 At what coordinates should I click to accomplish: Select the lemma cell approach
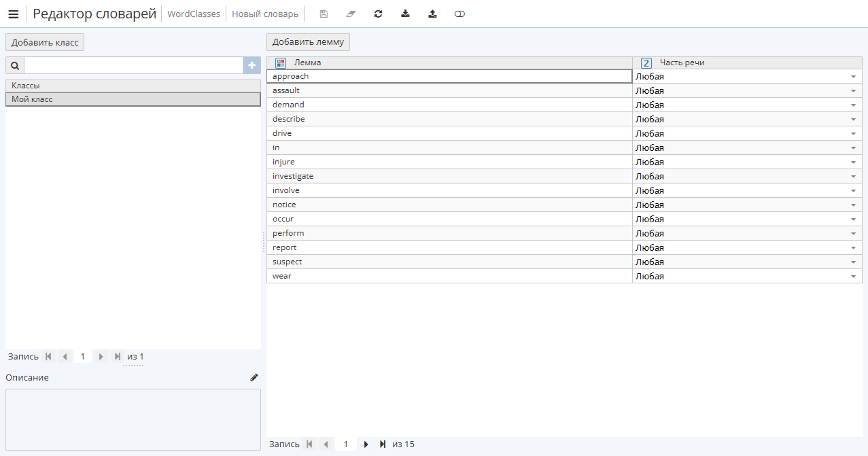pyautogui.click(x=449, y=76)
